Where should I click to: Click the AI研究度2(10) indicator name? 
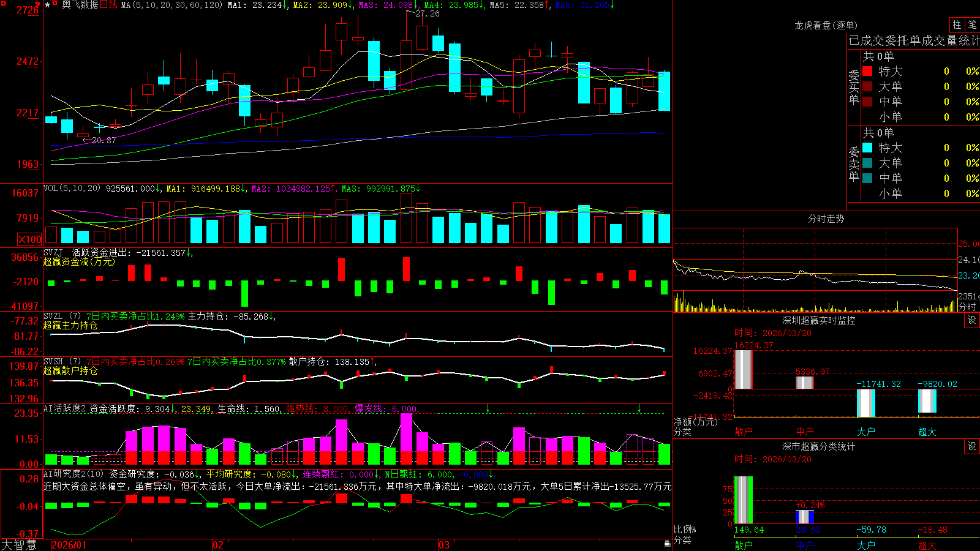(x=73, y=474)
